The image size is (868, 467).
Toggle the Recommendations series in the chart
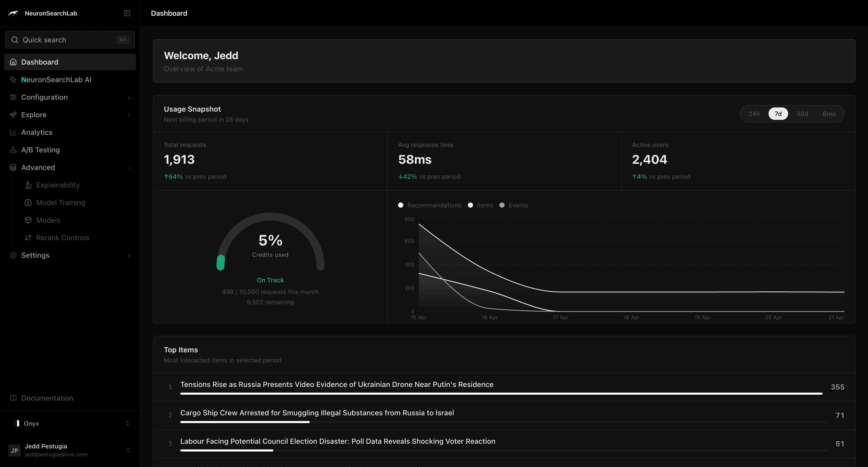pyautogui.click(x=430, y=205)
